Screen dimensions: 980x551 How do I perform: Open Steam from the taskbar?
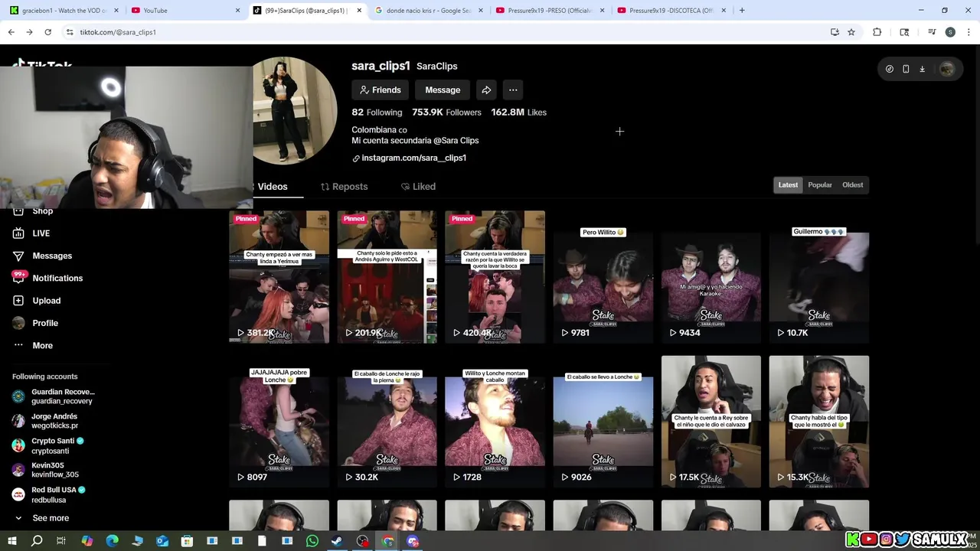point(337,541)
